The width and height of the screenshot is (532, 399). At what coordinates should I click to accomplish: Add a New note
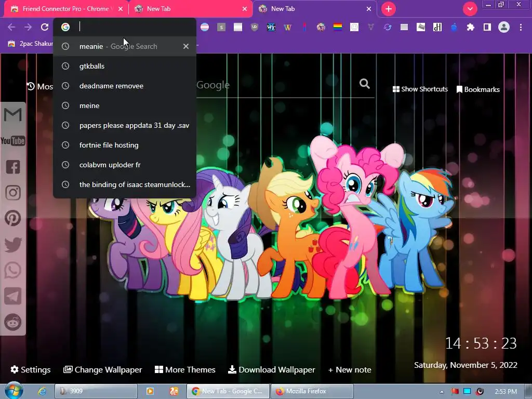click(350, 369)
